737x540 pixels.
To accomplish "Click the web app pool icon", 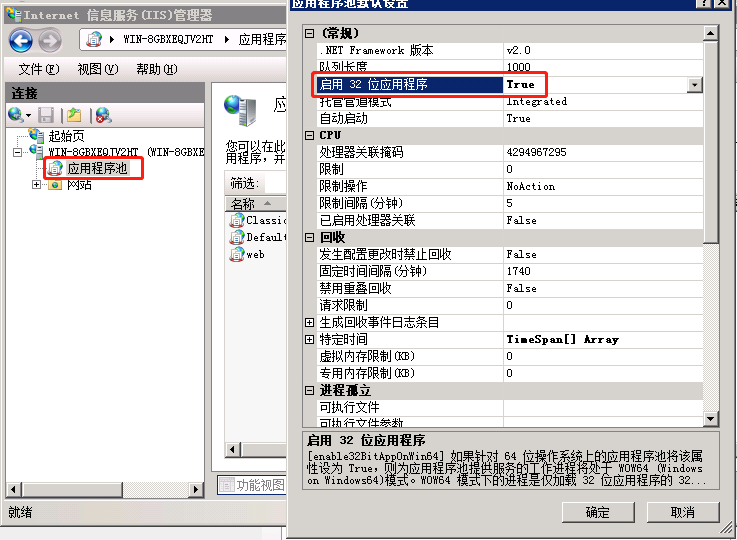I will click(236, 254).
